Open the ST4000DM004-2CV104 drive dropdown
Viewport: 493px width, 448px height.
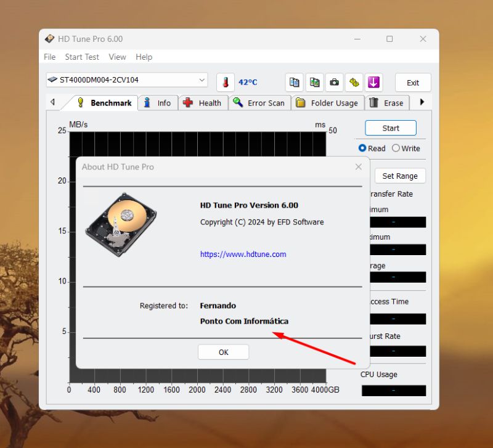[127, 80]
